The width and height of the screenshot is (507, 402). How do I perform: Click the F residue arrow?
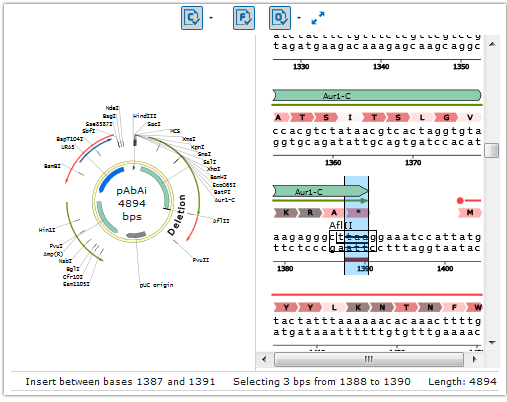[x=454, y=307]
